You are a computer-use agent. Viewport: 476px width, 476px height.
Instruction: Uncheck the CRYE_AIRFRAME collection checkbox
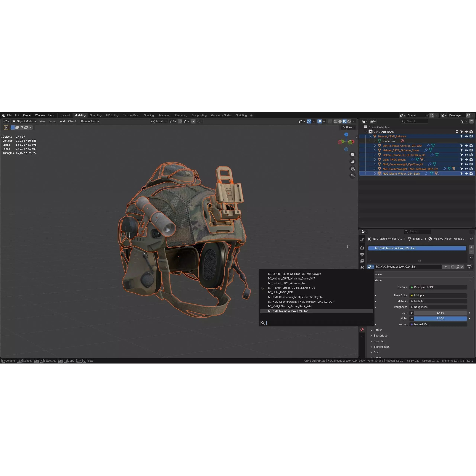(457, 132)
